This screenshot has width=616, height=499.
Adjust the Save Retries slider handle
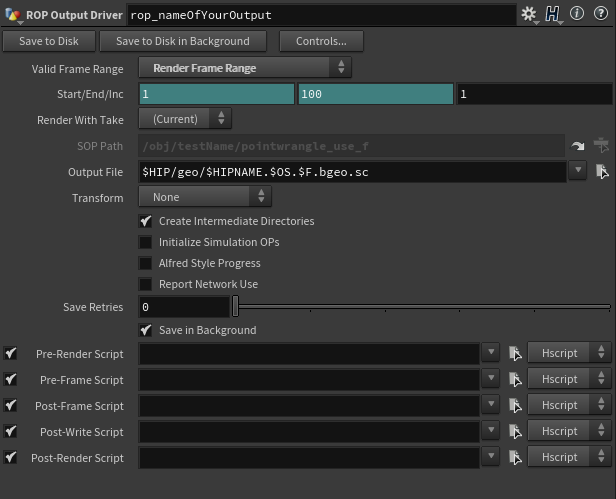(235, 306)
